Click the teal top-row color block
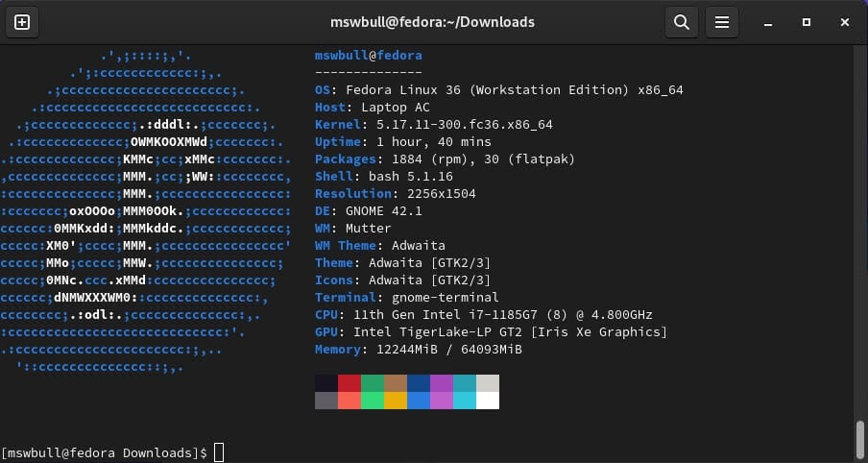 click(x=465, y=383)
